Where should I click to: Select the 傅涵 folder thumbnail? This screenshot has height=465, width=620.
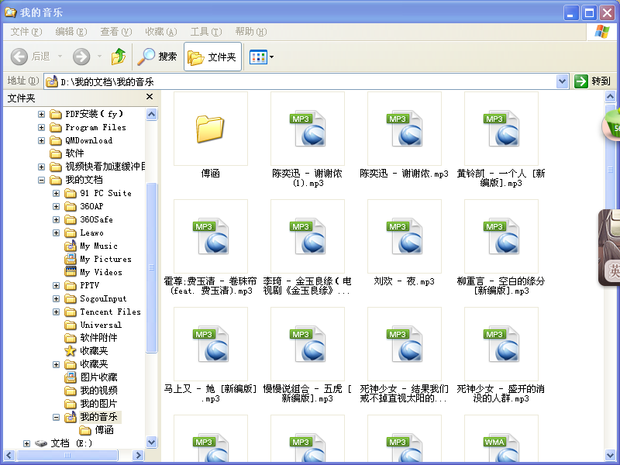point(210,129)
